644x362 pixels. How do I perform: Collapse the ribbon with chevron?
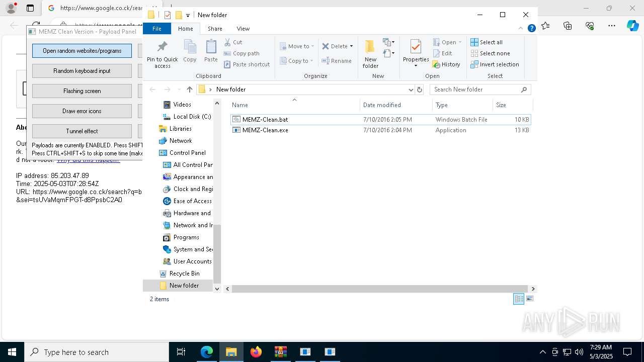point(521,29)
